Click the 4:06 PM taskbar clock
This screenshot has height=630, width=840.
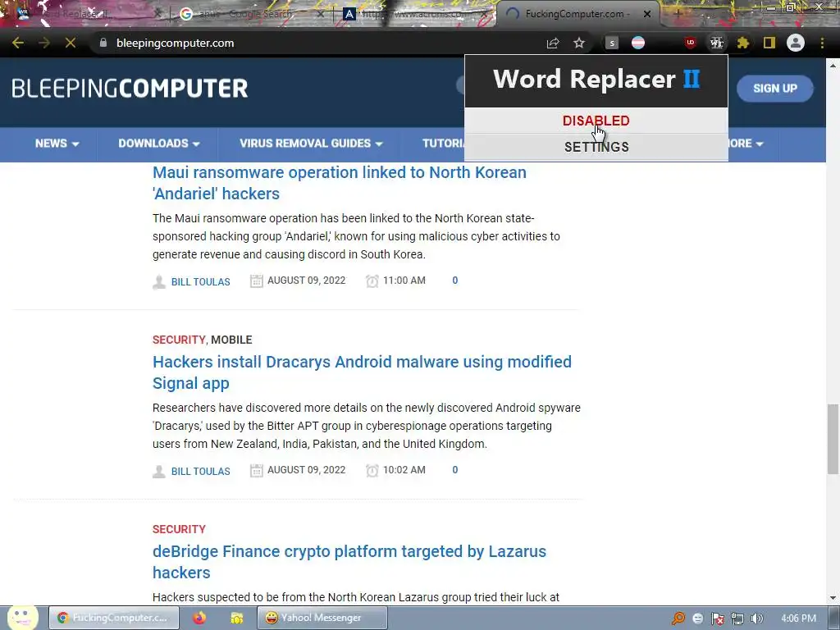point(799,619)
